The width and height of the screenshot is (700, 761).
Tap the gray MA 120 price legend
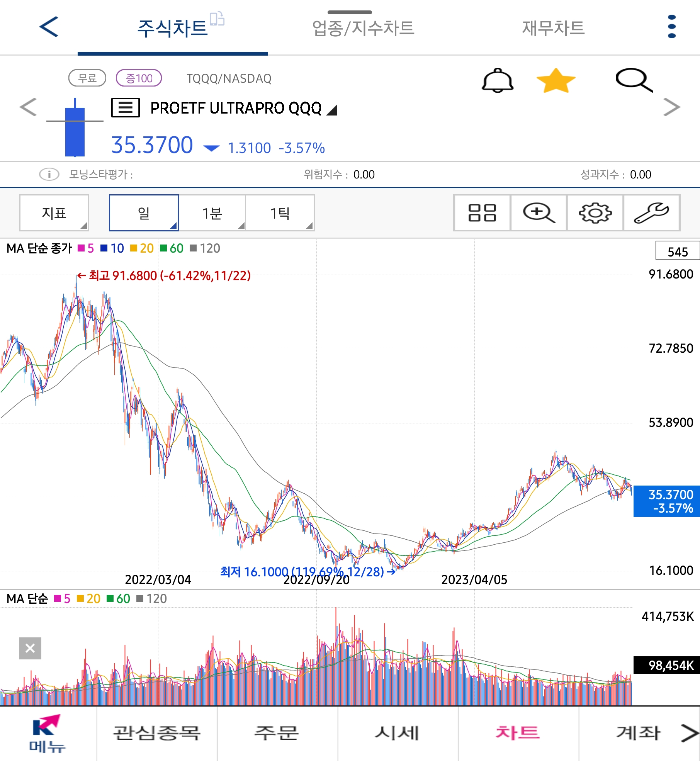(205, 248)
